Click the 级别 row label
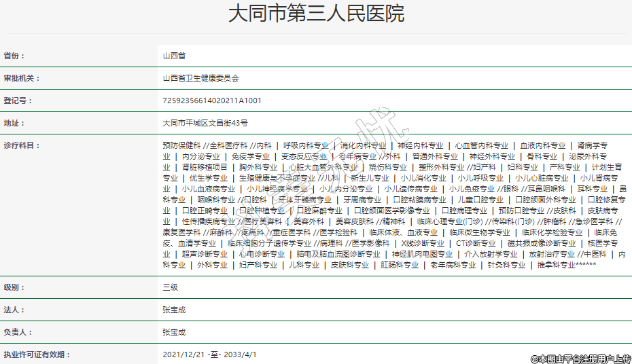 (14, 287)
